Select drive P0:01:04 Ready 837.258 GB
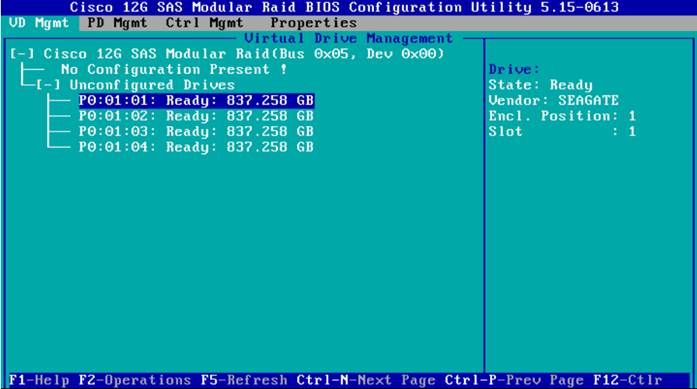697x389 pixels. [196, 147]
